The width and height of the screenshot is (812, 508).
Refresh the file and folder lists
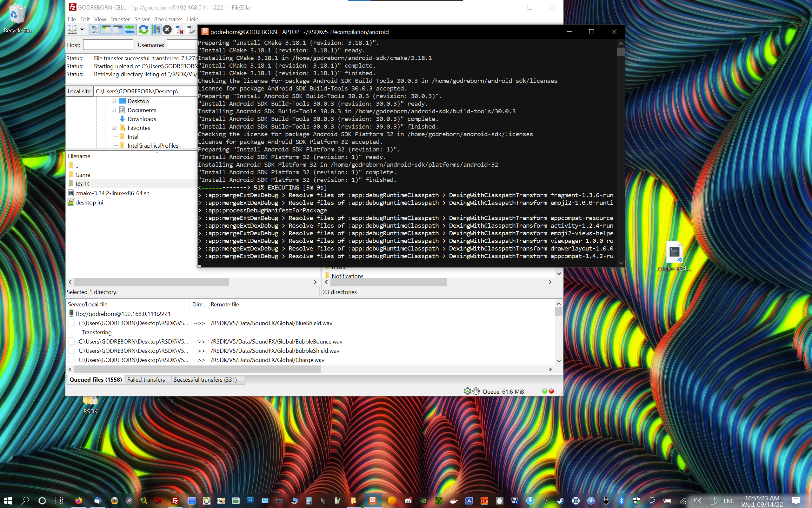tap(143, 30)
